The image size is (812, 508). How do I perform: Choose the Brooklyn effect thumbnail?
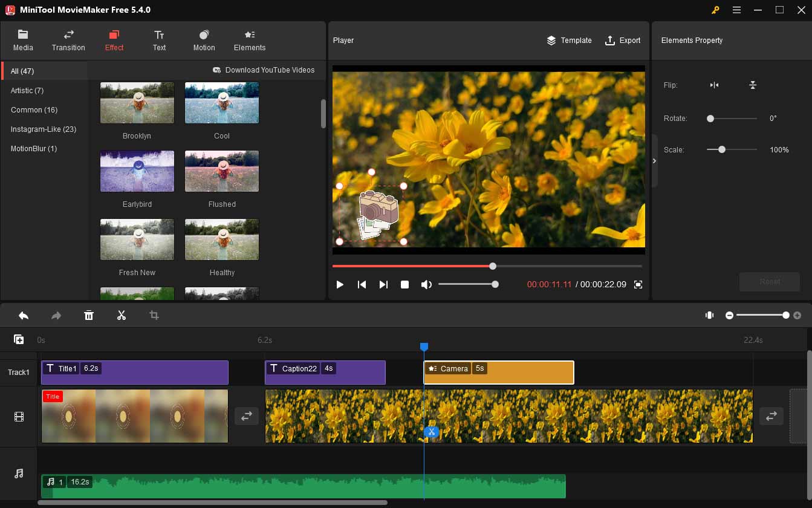(x=137, y=103)
